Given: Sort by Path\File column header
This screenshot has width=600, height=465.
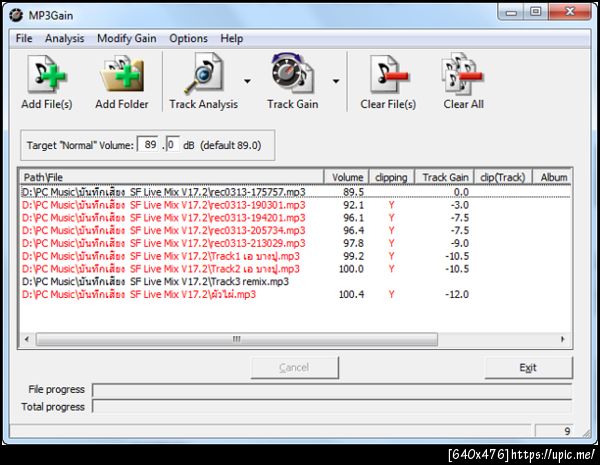Looking at the screenshot, I should [x=171, y=177].
